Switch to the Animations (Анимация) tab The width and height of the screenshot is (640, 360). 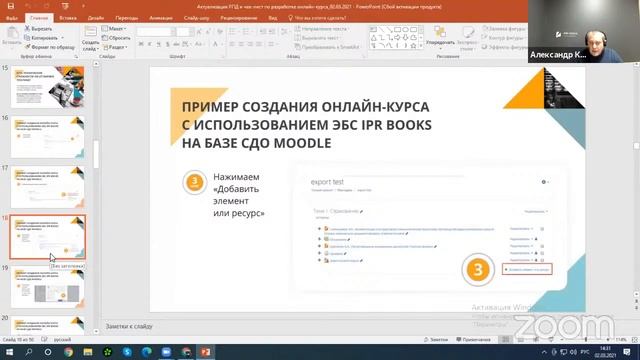161,18
